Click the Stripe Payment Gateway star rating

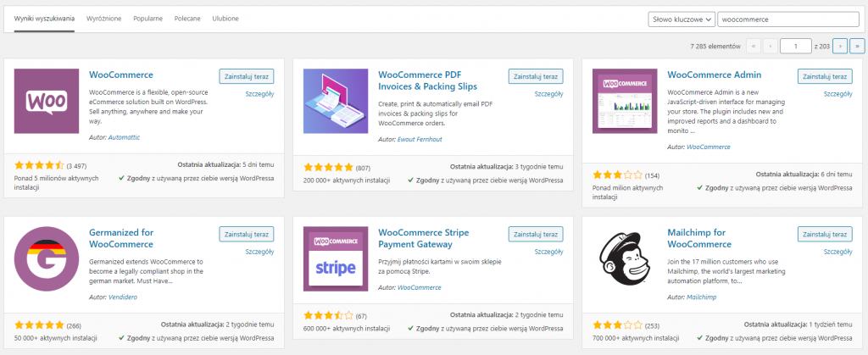pos(328,316)
